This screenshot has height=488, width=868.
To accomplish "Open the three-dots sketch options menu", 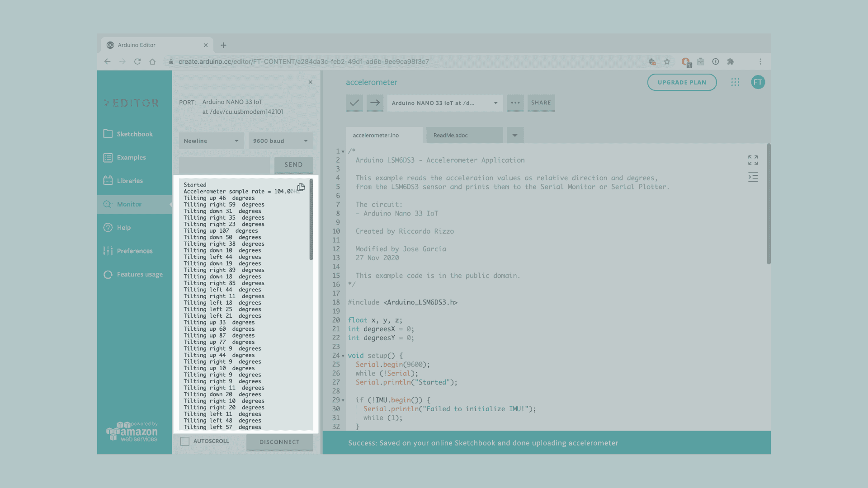I will pos(515,103).
